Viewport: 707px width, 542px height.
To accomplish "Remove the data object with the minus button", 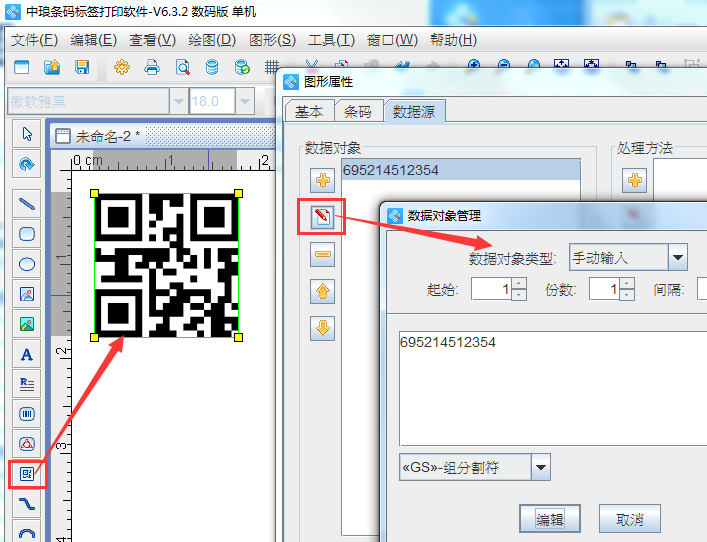I will click(322, 254).
